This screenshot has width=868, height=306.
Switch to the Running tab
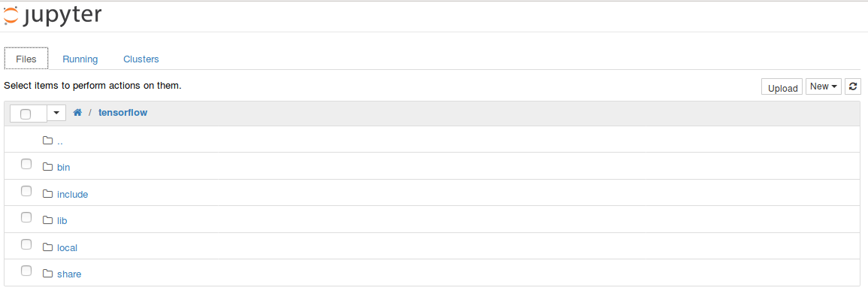(x=80, y=59)
